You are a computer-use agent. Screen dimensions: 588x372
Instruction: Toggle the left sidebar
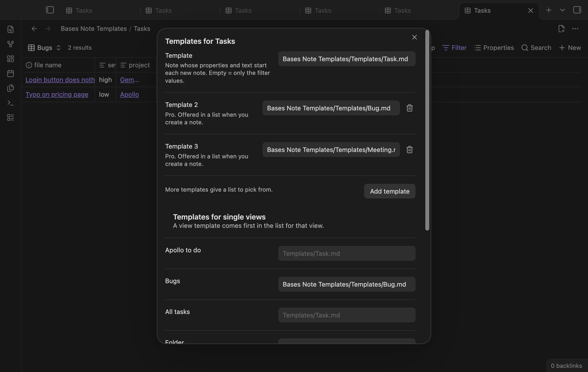(50, 10)
